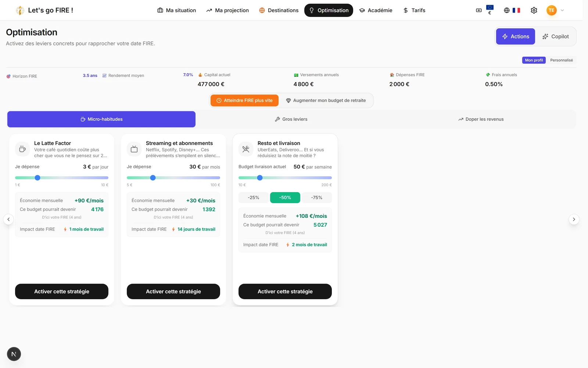Open the currency selector with the euro flag
This screenshot has width=588, height=368.
point(490,10)
